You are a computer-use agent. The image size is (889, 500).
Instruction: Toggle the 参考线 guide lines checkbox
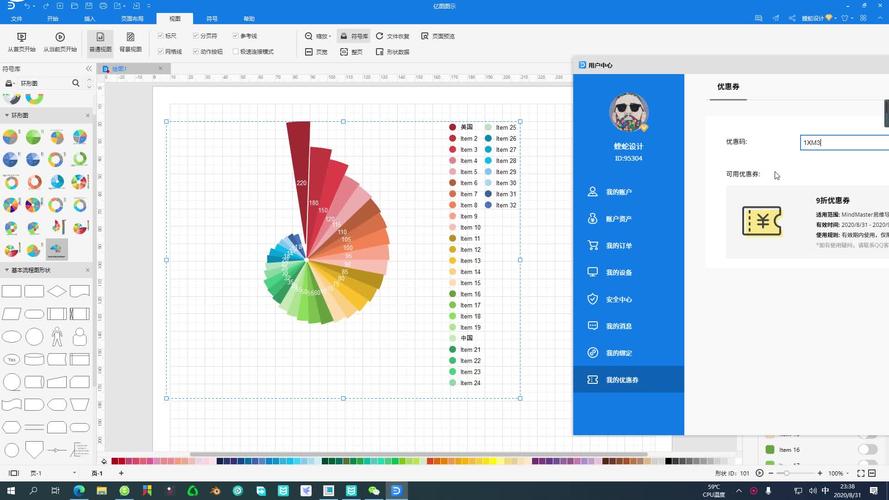[235, 36]
